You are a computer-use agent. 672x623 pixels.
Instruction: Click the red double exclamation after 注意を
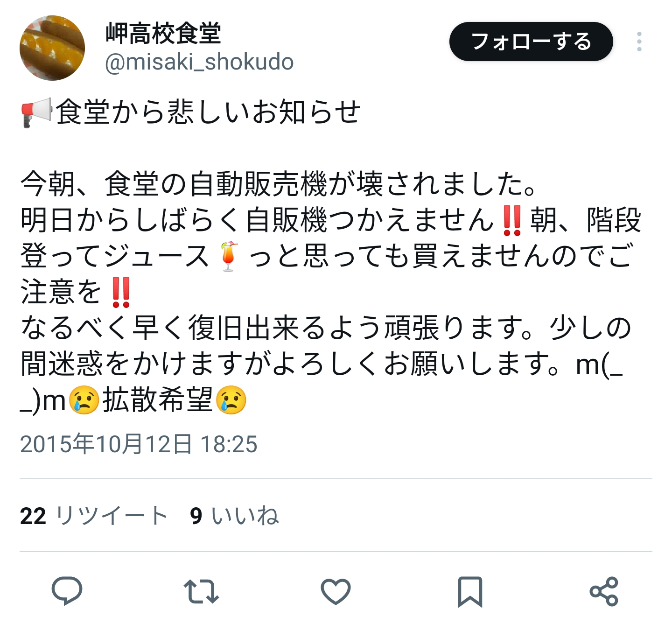tap(121, 293)
